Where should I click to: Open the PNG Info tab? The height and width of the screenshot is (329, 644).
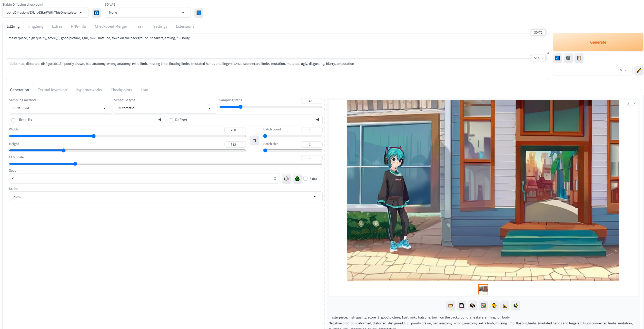(x=78, y=26)
